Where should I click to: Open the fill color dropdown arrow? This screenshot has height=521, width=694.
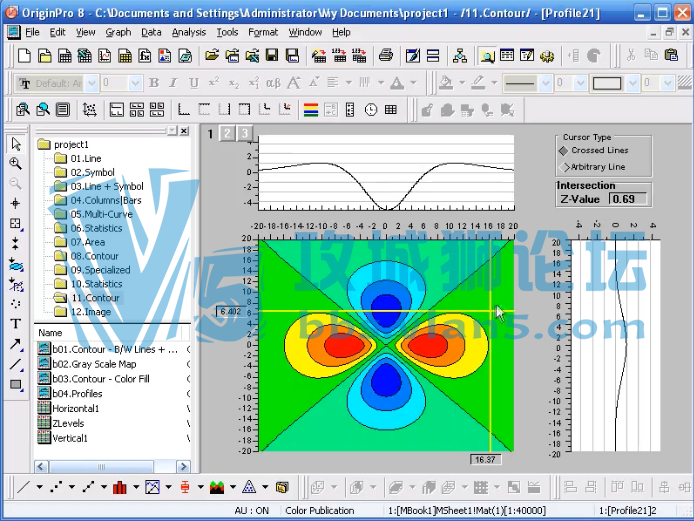462,83
